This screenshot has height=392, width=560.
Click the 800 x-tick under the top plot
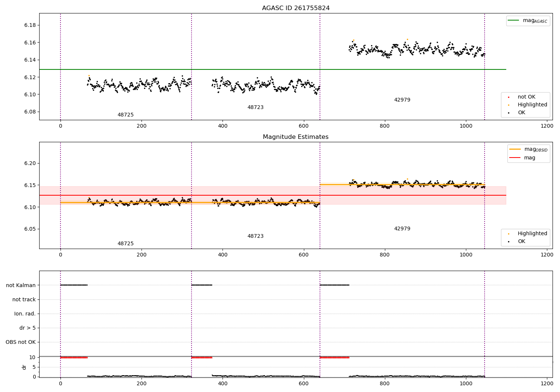tap(385, 126)
